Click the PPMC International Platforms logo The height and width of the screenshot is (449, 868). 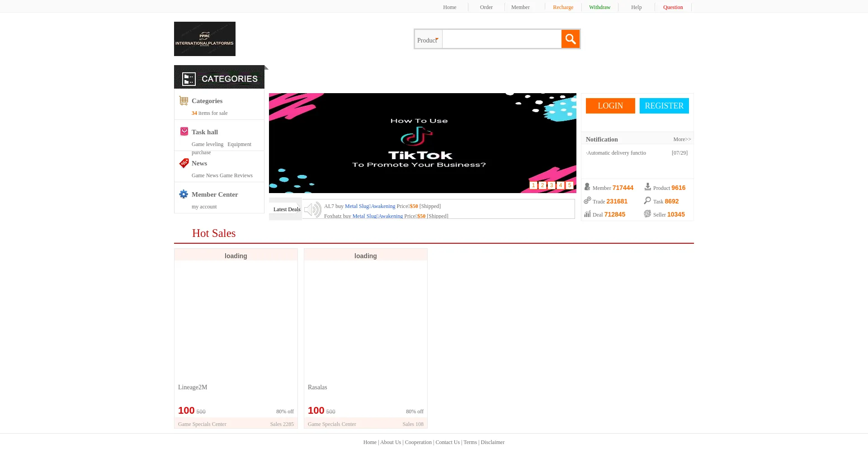tap(205, 39)
